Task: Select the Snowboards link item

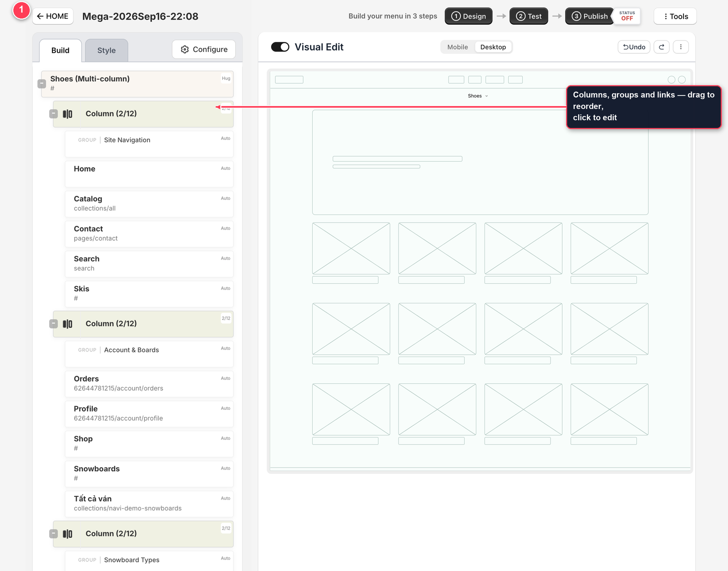Action: [149, 474]
